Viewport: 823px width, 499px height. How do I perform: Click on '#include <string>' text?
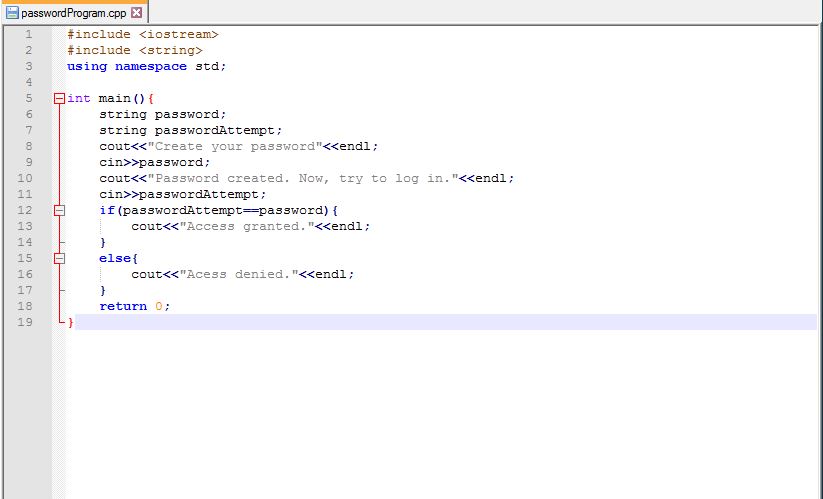pyautogui.click(x=134, y=50)
